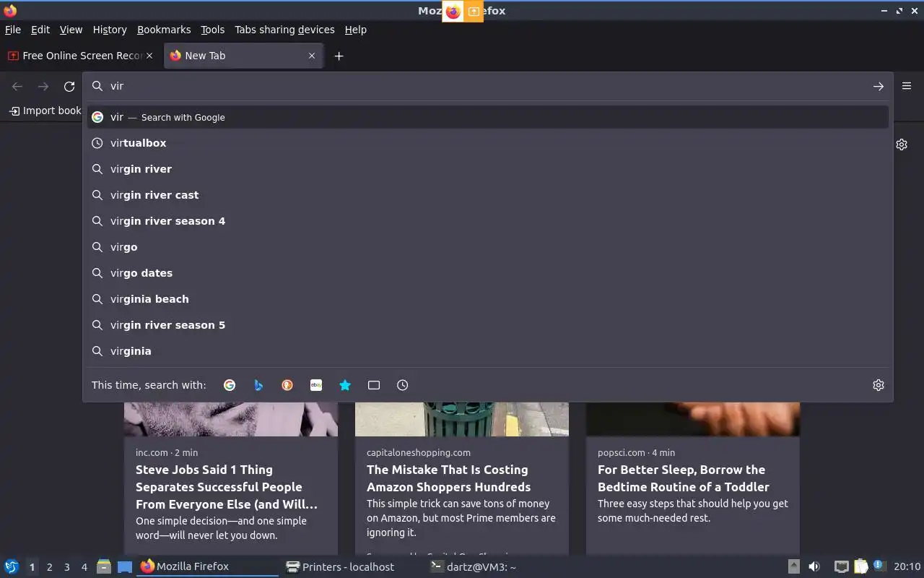Open Firefox application hamburger menu
Image resolution: width=924 pixels, height=578 pixels.
[x=907, y=86]
